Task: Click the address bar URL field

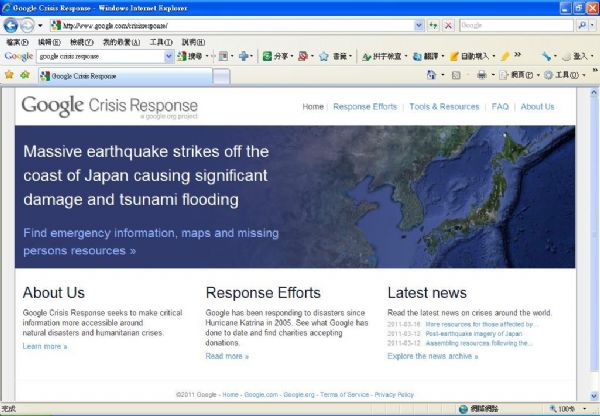Action: tap(232, 26)
